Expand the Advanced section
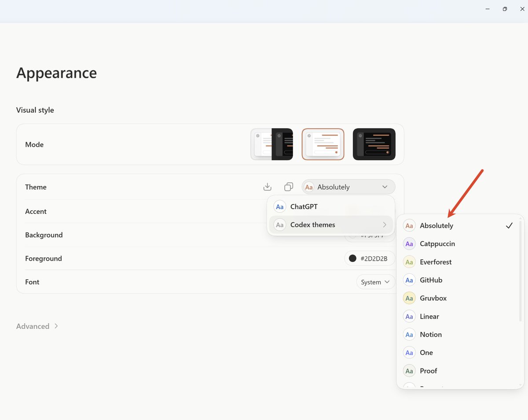 coord(37,326)
